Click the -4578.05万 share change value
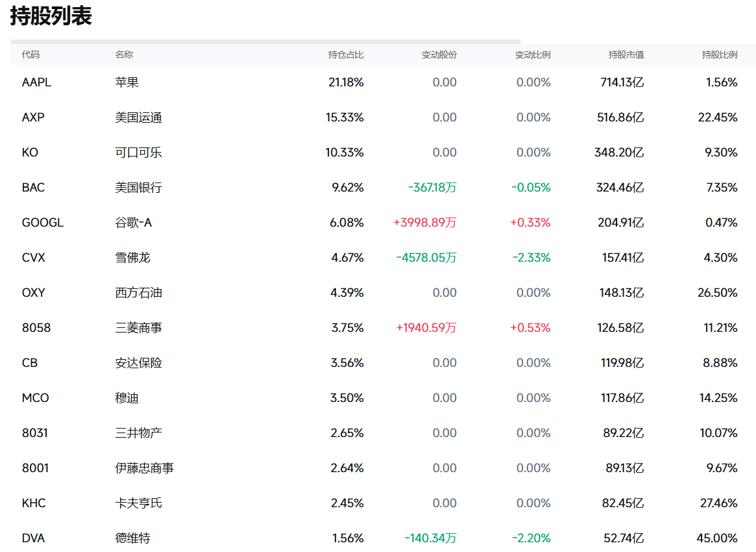The height and width of the screenshot is (552, 756). click(426, 258)
